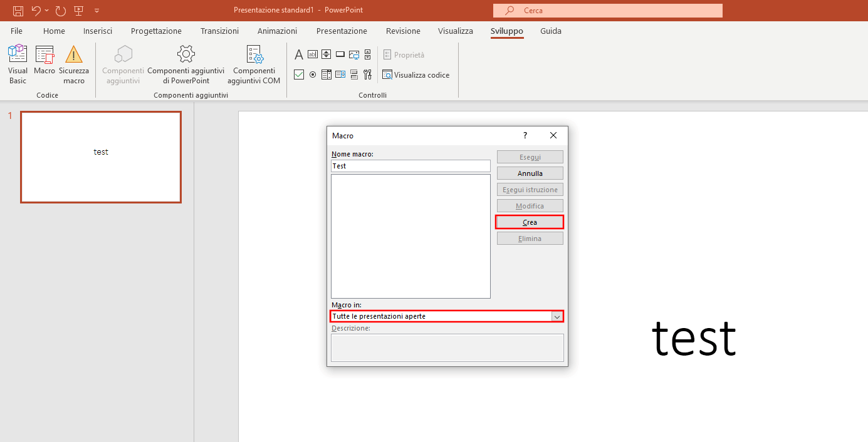Open the Animazioni ribbon tab
Screen dimensions: 868x442
pyautogui.click(x=277, y=31)
